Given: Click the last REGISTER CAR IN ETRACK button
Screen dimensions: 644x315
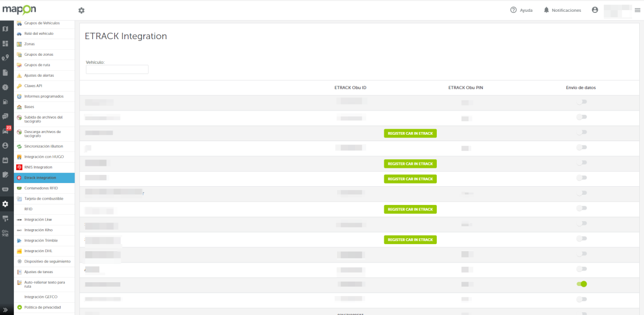Looking at the screenshot, I should 410,239.
